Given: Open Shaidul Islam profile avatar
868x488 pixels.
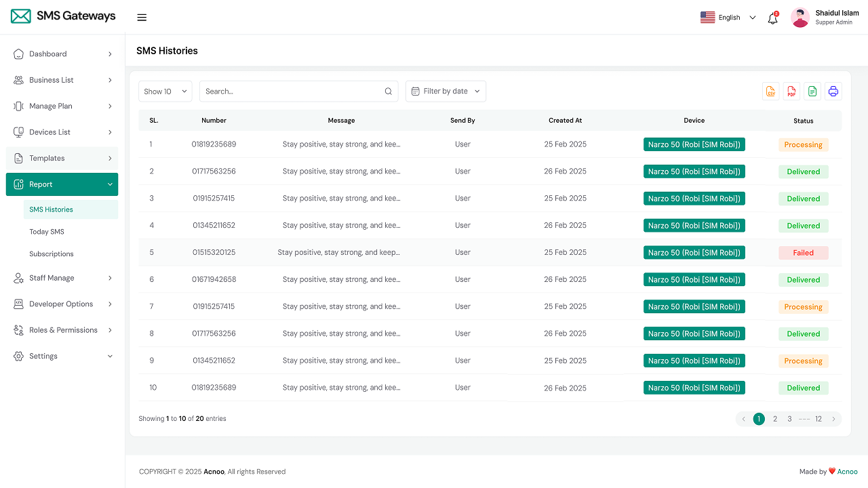Looking at the screenshot, I should (800, 18).
